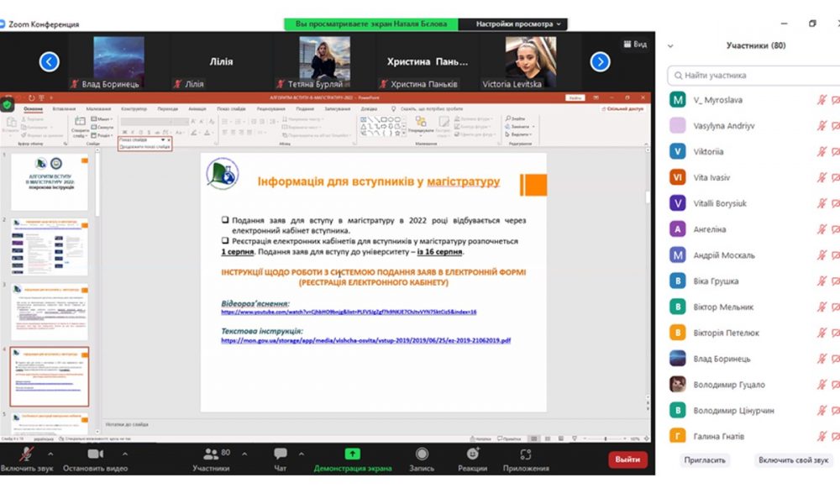Expand audio options arrow beside microphone
This screenshot has width=840, height=504.
[50, 454]
